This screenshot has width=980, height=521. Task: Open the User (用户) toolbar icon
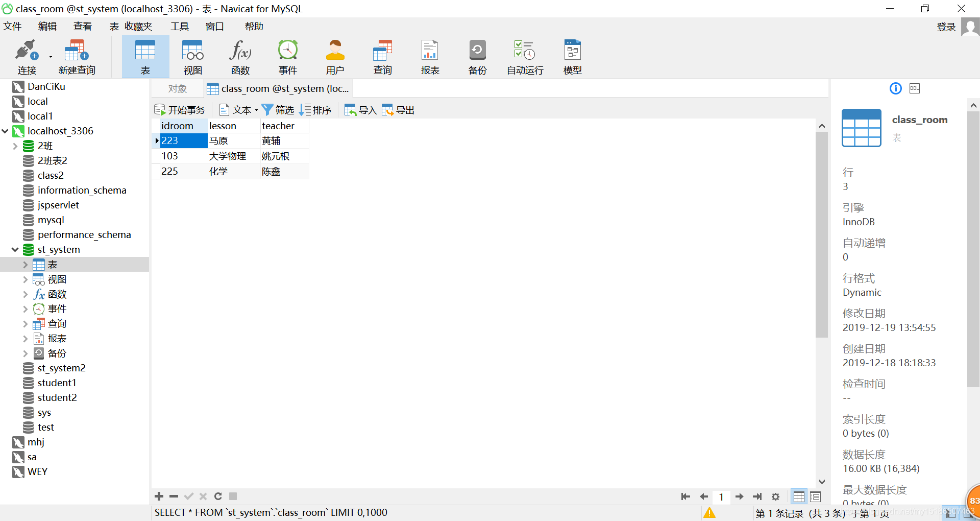coord(335,57)
